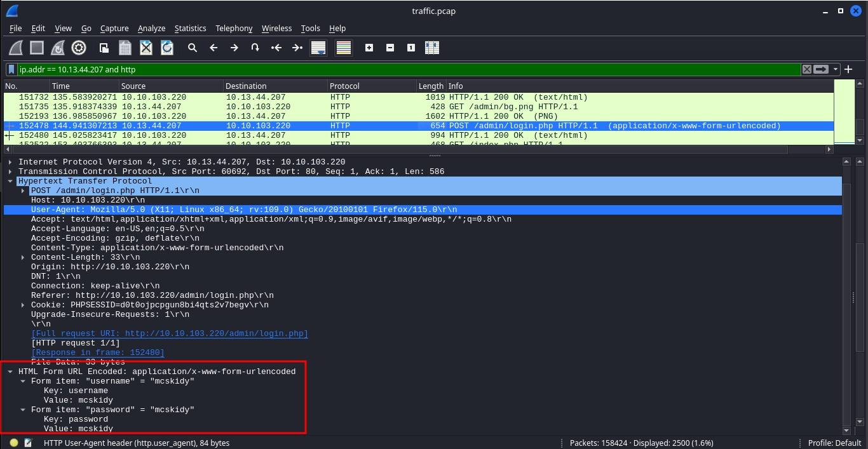
Task: Open capture options gear icon
Action: (79, 48)
